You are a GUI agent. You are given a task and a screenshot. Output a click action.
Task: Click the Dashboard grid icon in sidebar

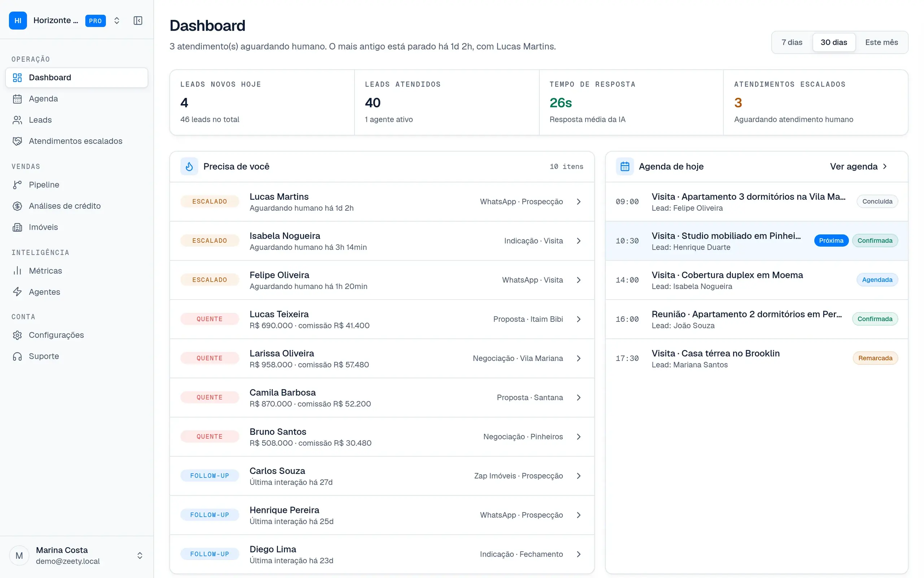pos(17,78)
